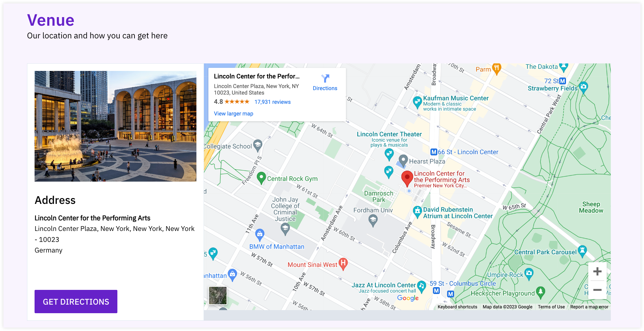644x331 pixels.
Task: Click the Lincoln Center Theater label
Action: tap(389, 134)
